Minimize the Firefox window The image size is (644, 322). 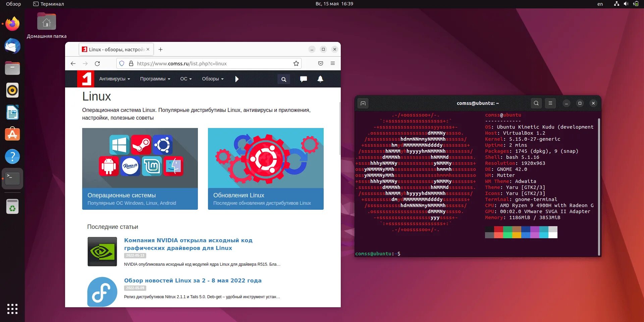point(312,49)
